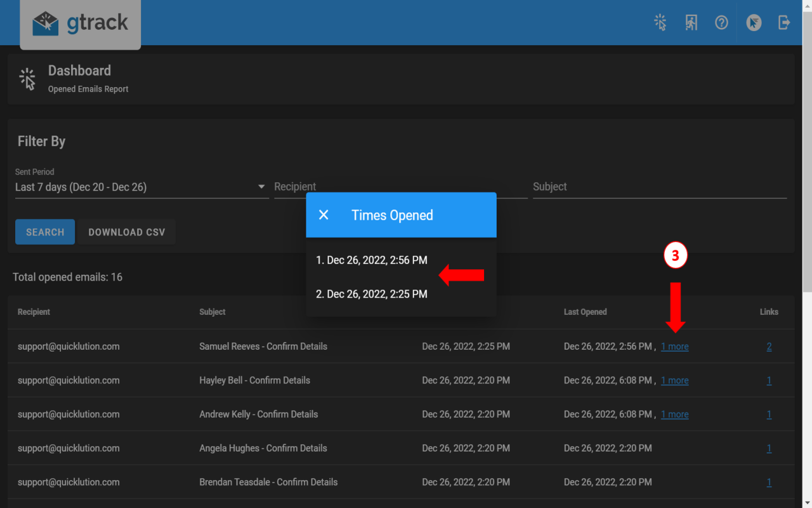
Task: Click DOWNLOAD CSV
Action: pos(126,232)
